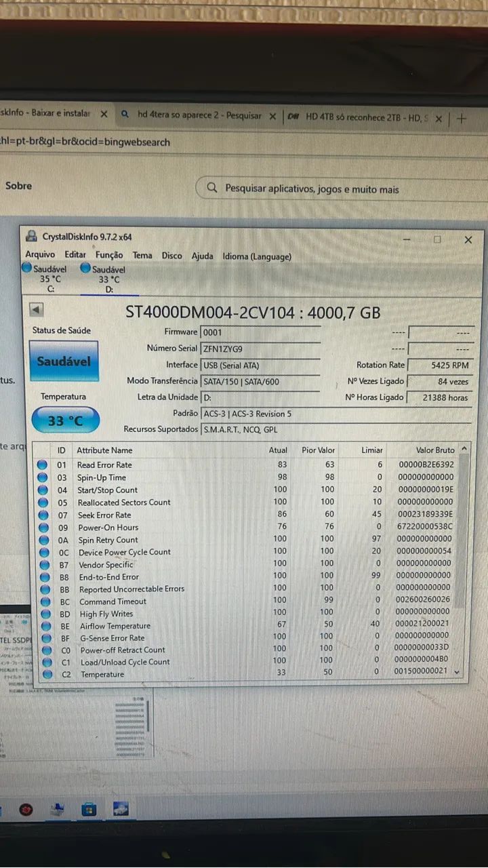Click the status icon for Airflow Temperature

46,626
